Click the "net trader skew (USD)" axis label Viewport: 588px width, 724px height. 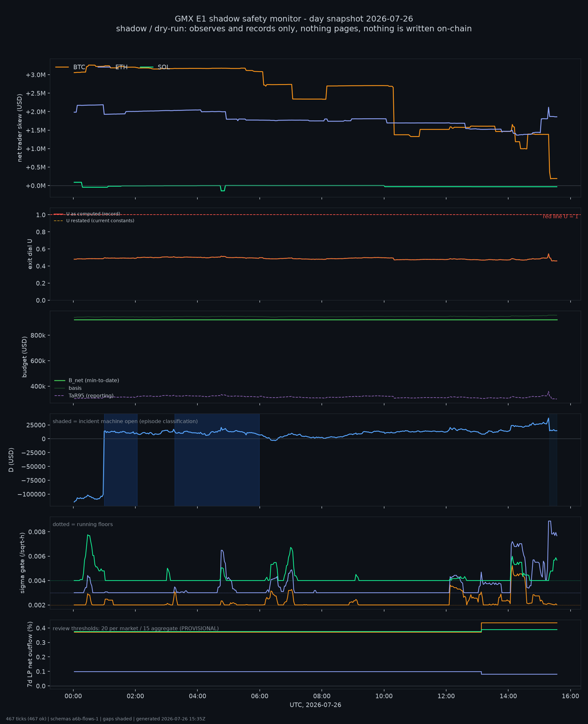click(20, 128)
